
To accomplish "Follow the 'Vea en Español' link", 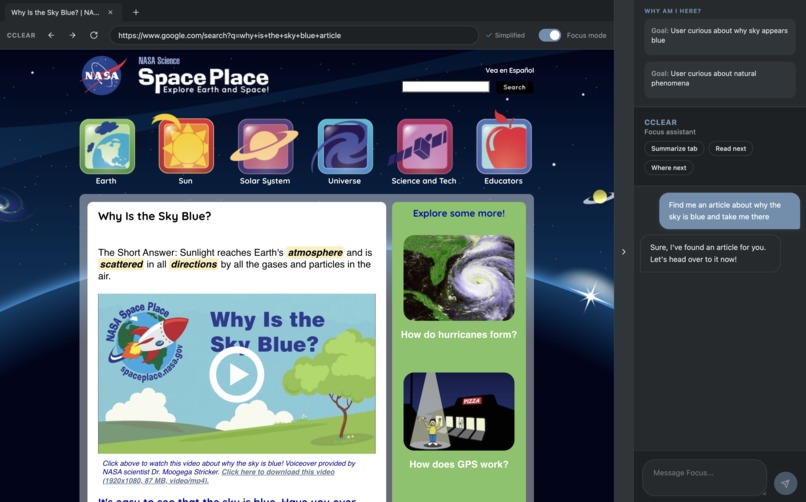I will tap(509, 70).
